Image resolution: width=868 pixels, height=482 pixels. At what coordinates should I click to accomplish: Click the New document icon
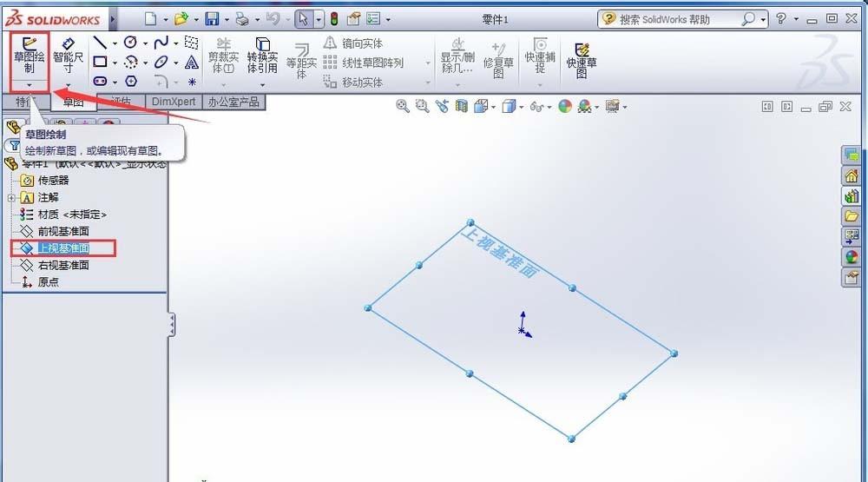150,19
